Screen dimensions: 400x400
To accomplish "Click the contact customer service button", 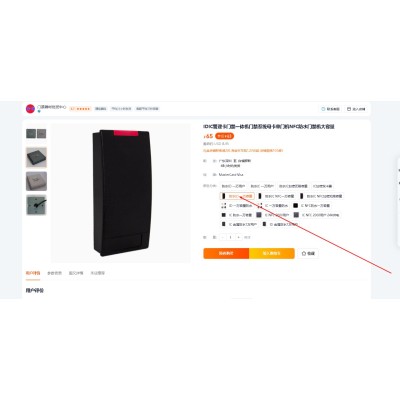I will [330, 109].
